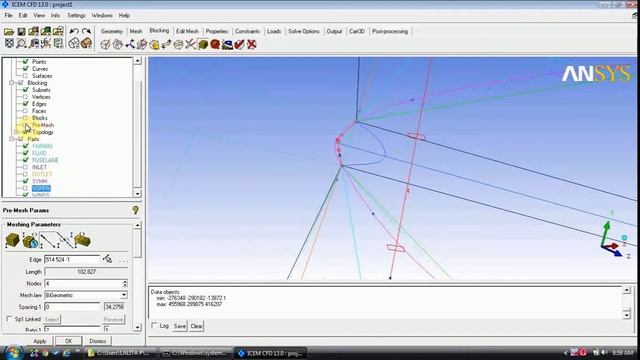Click the Edit Block icon
This screenshot has width=640, height=360.
click(142, 44)
